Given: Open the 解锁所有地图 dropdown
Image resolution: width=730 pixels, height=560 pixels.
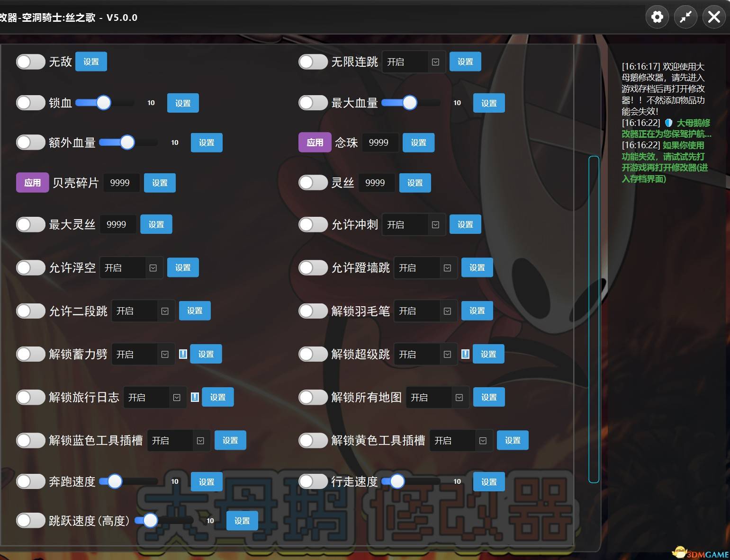Looking at the screenshot, I should point(437,398).
